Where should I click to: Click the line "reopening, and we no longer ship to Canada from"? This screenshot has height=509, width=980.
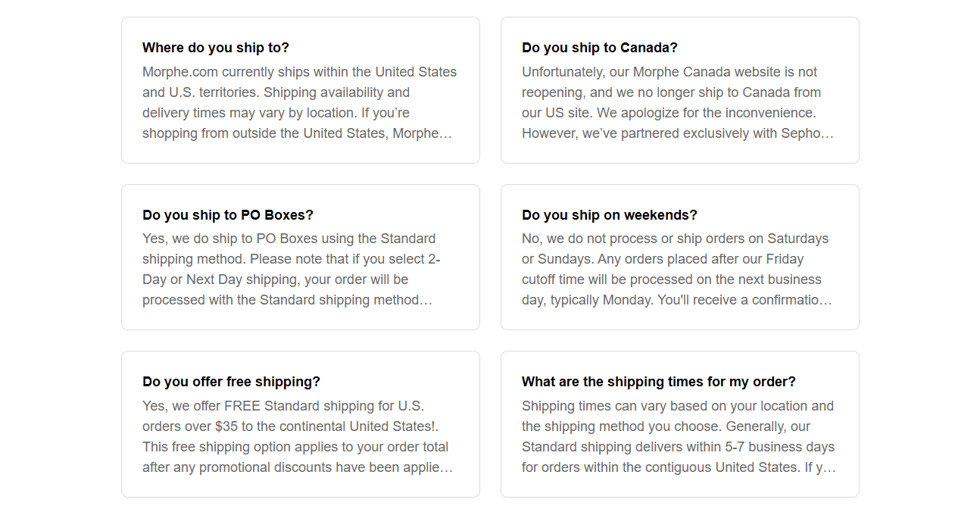tap(671, 92)
